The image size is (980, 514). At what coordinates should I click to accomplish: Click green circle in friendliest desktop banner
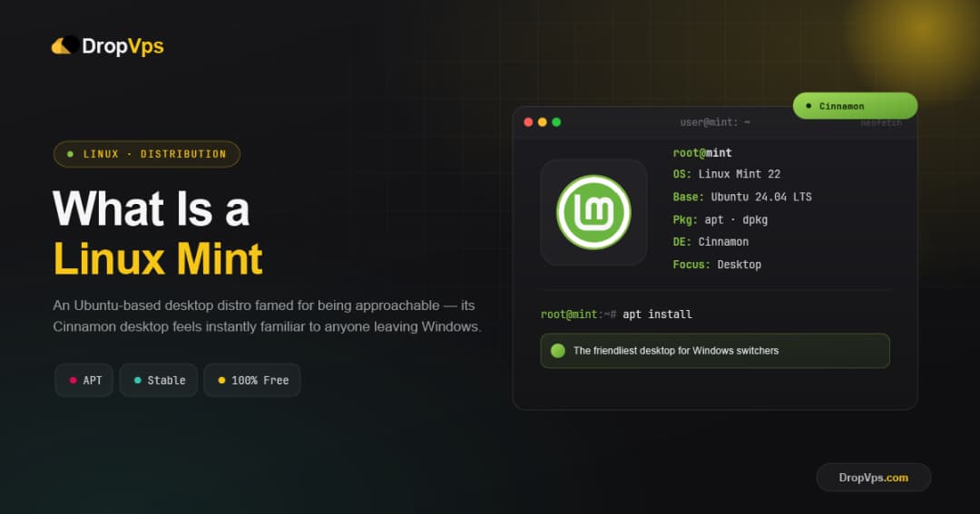pos(557,351)
